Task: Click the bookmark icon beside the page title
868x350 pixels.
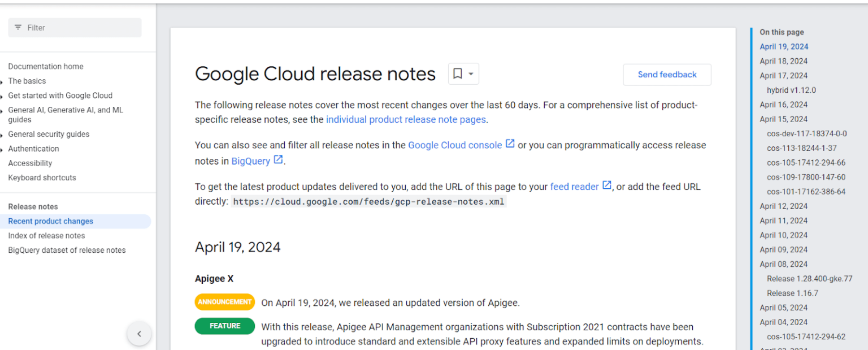Action: [459, 74]
